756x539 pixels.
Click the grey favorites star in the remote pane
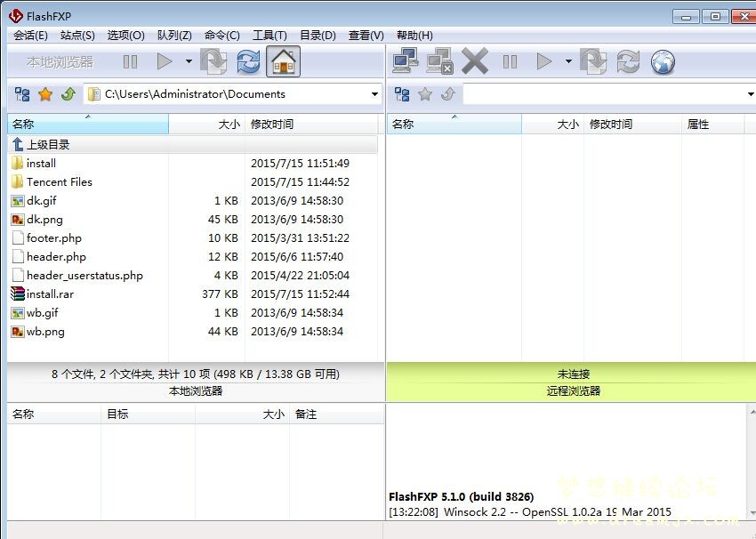pyautogui.click(x=425, y=94)
